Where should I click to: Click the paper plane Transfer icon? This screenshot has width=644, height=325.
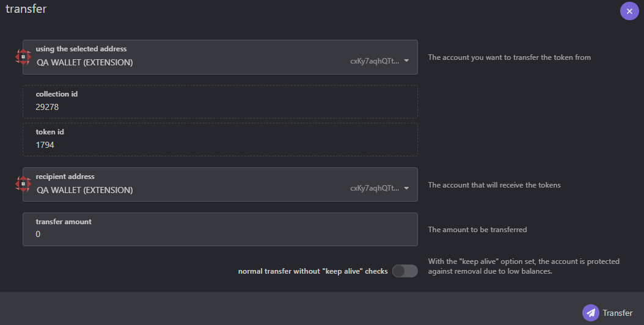591,313
